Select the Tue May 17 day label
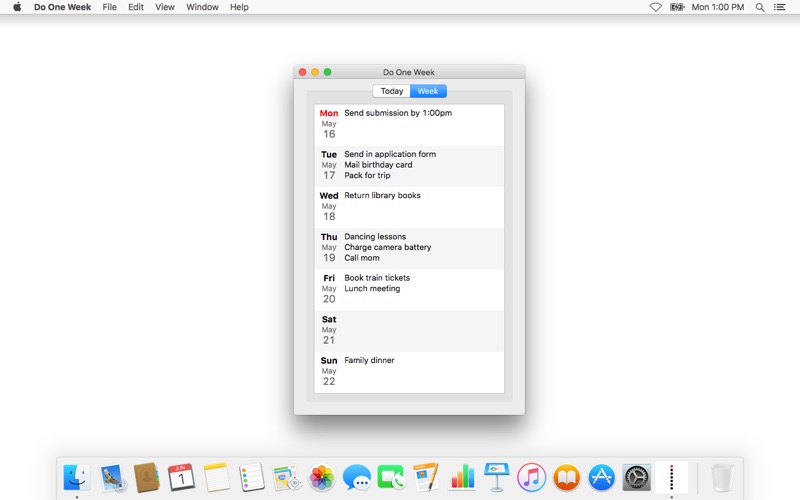Image resolution: width=800 pixels, height=500 pixels. [329, 165]
